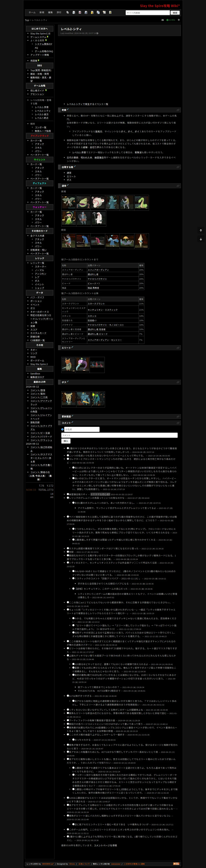Open レベル2-シティで発生するイベント一覧 link
This screenshot has height=868, width=206.
88,104
